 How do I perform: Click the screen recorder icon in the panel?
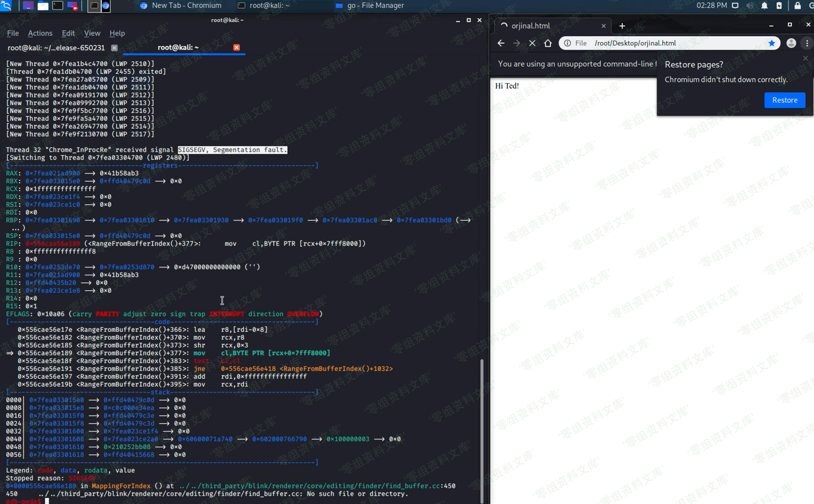point(72,6)
